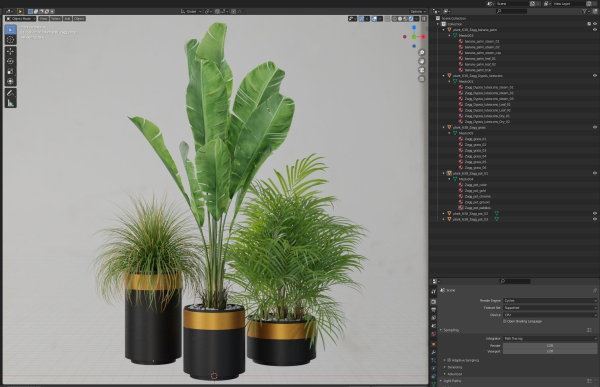
Task: Expand the Zagg_pot_03 tree item
Action: [x=444, y=219]
